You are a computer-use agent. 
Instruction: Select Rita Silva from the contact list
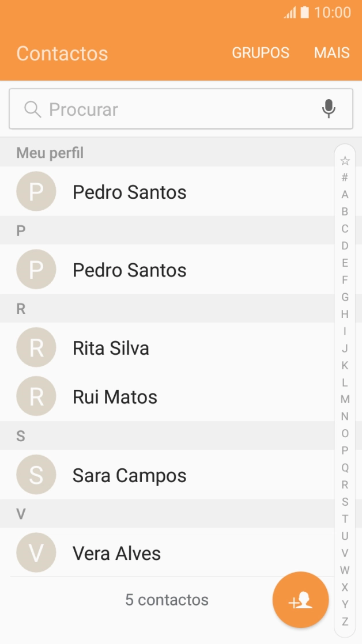coord(111,347)
